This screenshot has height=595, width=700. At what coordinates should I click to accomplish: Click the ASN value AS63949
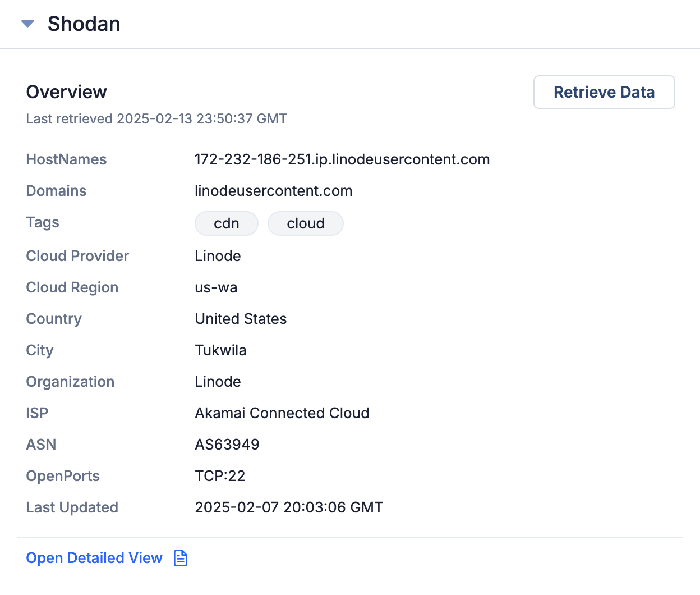click(227, 444)
